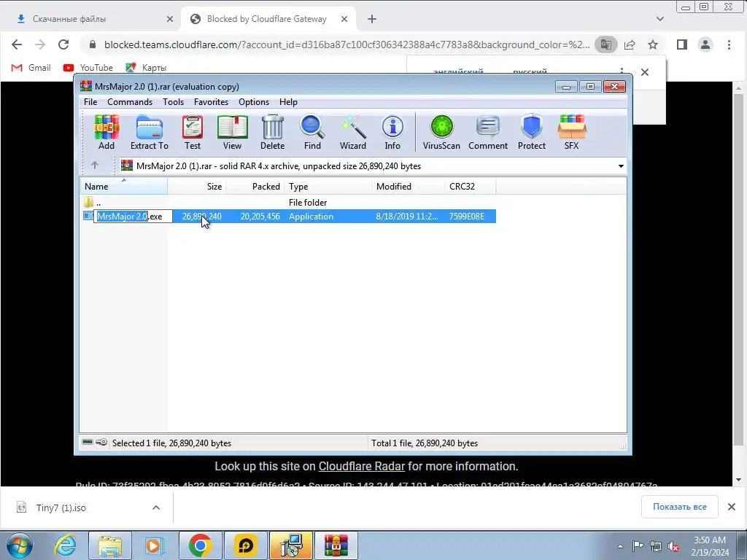Open the Gmail bookmark
This screenshot has height=560, width=747.
(x=31, y=68)
